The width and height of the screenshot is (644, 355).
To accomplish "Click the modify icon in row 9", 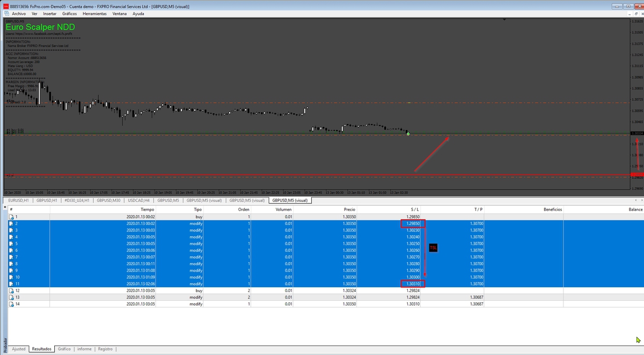I will tap(12, 270).
